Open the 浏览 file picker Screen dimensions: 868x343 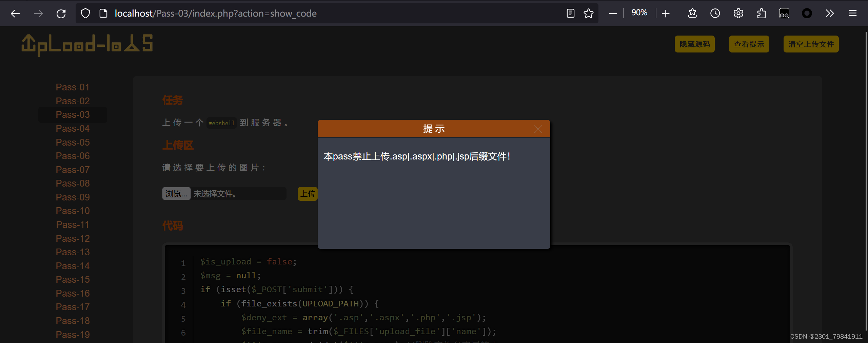pos(176,193)
